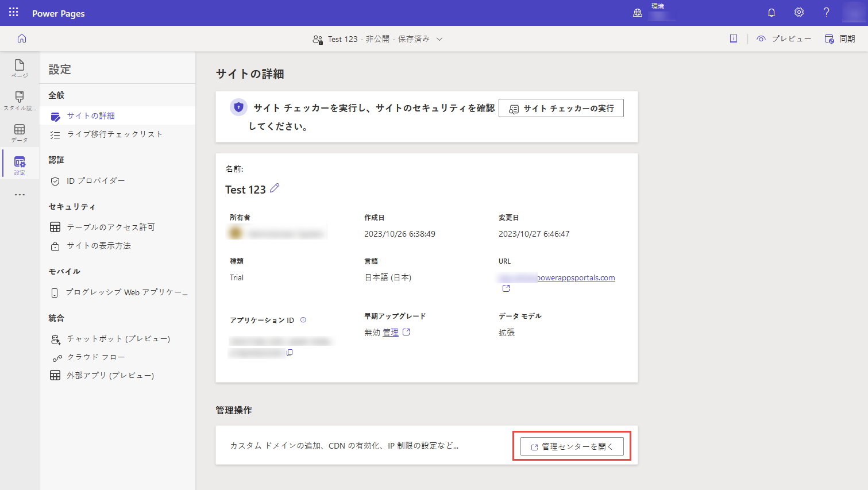Open the notifications bell
The image size is (868, 490).
click(x=771, y=12)
